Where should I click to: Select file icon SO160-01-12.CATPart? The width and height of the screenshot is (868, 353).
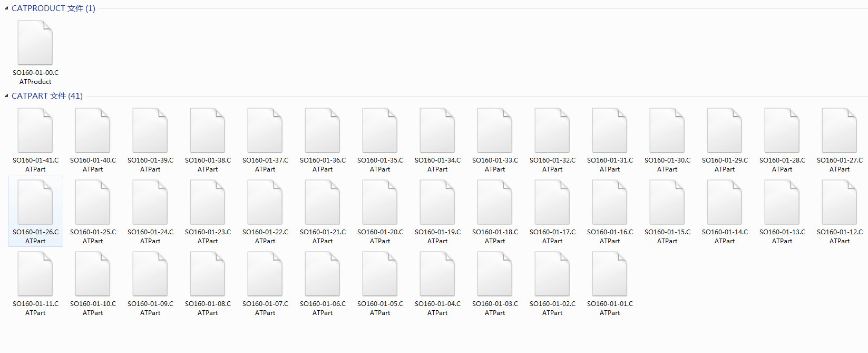tap(840, 202)
